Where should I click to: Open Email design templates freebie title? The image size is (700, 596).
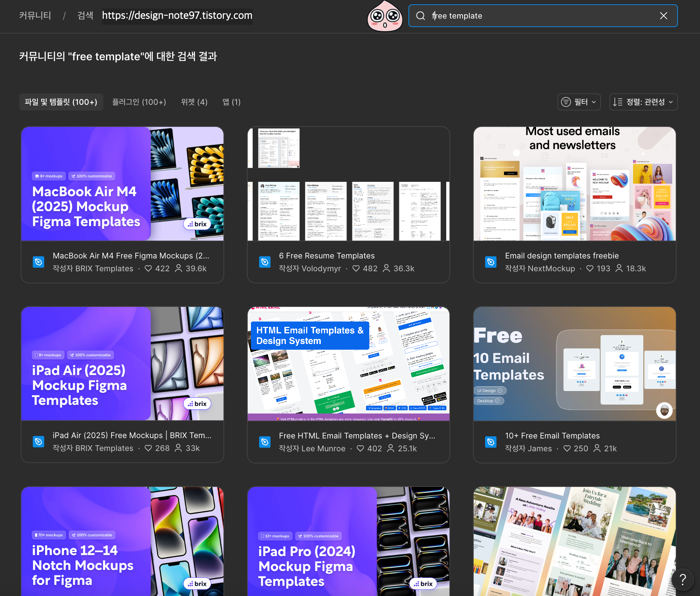[x=562, y=256]
